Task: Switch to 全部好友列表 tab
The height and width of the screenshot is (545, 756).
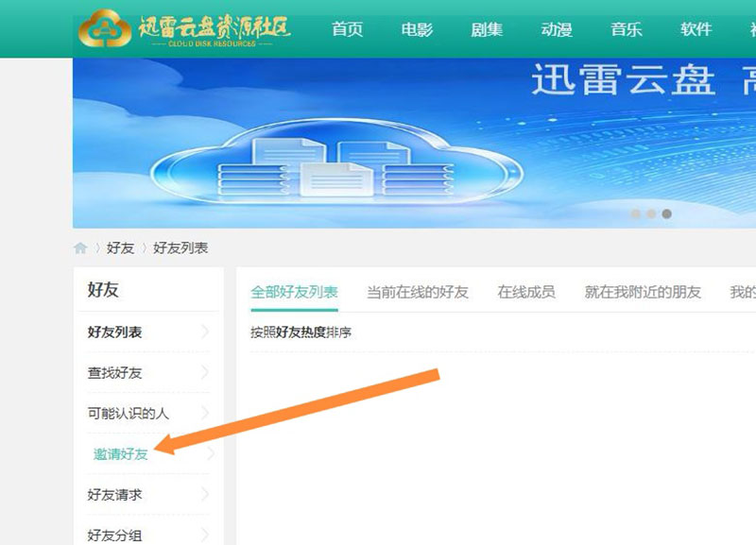Action: [294, 292]
